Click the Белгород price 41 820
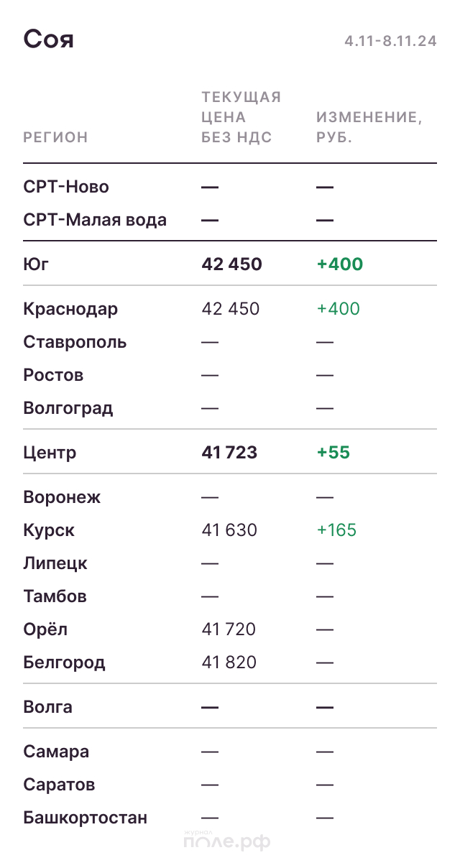The width and height of the screenshot is (460, 868). 229,662
